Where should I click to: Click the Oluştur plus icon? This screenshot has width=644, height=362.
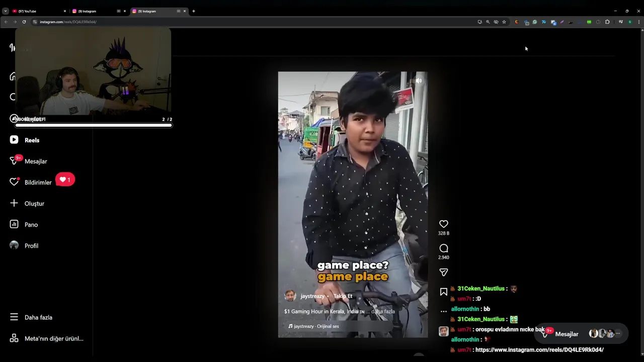click(14, 203)
